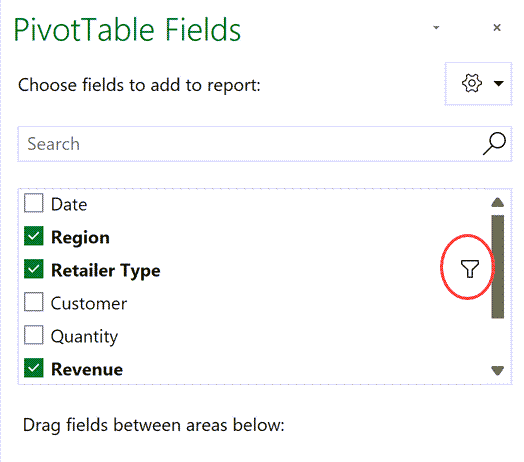Click the PivotTable Fields pane title
The height and width of the screenshot is (462, 524).
(127, 30)
